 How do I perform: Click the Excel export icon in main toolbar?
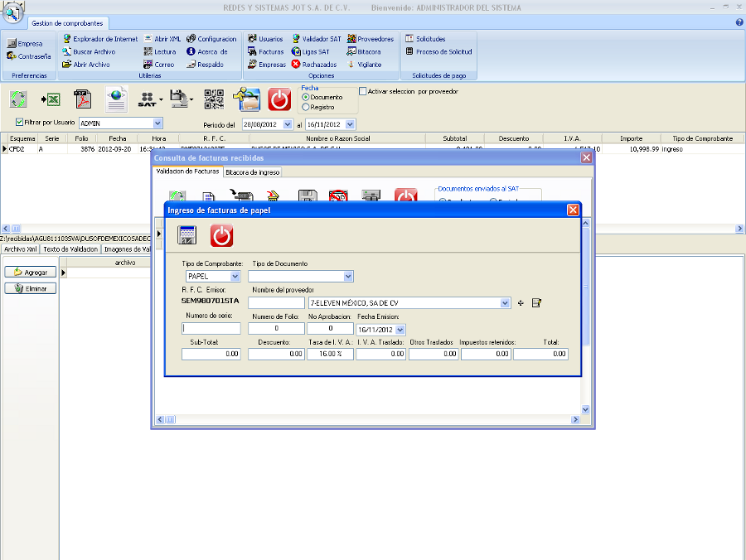point(51,99)
